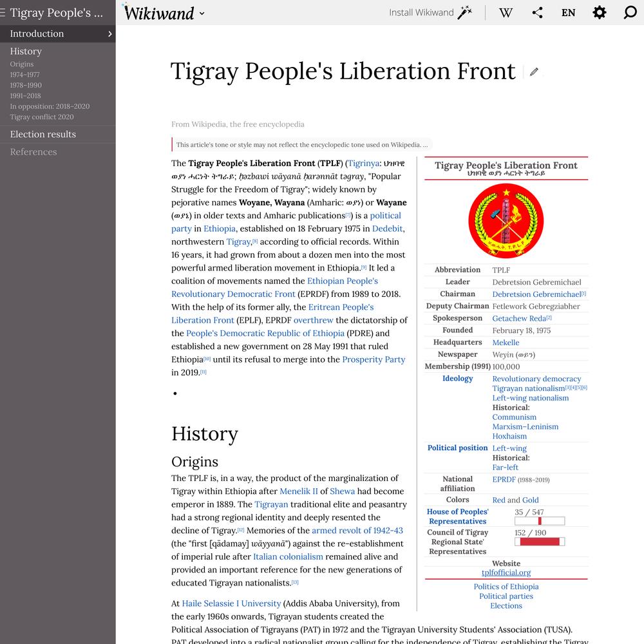Open the Wikipedia W icon link
Viewport: 644px width, 644px height.
tap(506, 13)
